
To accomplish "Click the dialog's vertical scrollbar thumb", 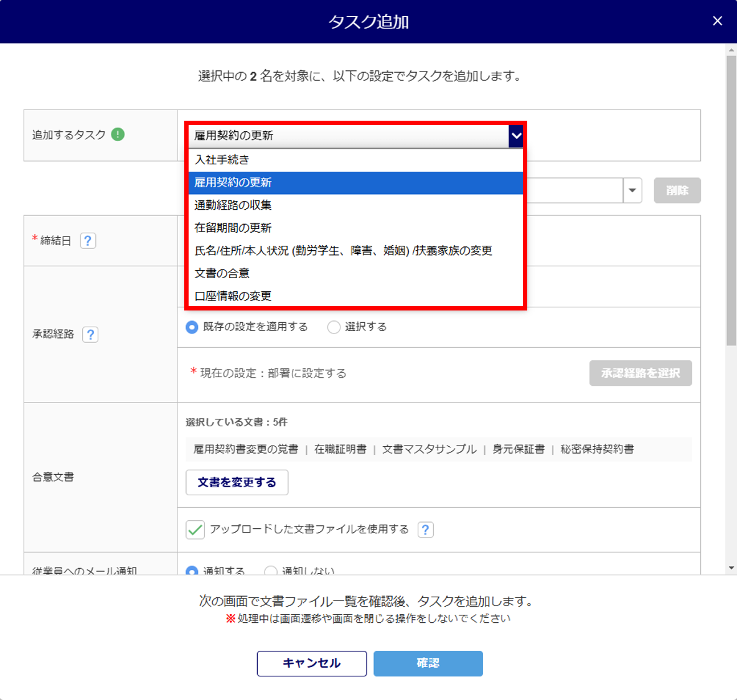I will pyautogui.click(x=731, y=201).
